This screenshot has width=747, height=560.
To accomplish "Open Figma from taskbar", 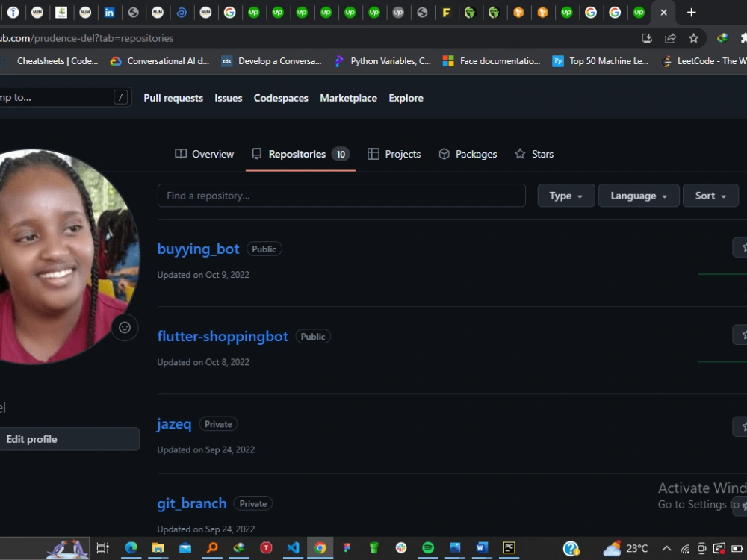I will tap(347, 548).
